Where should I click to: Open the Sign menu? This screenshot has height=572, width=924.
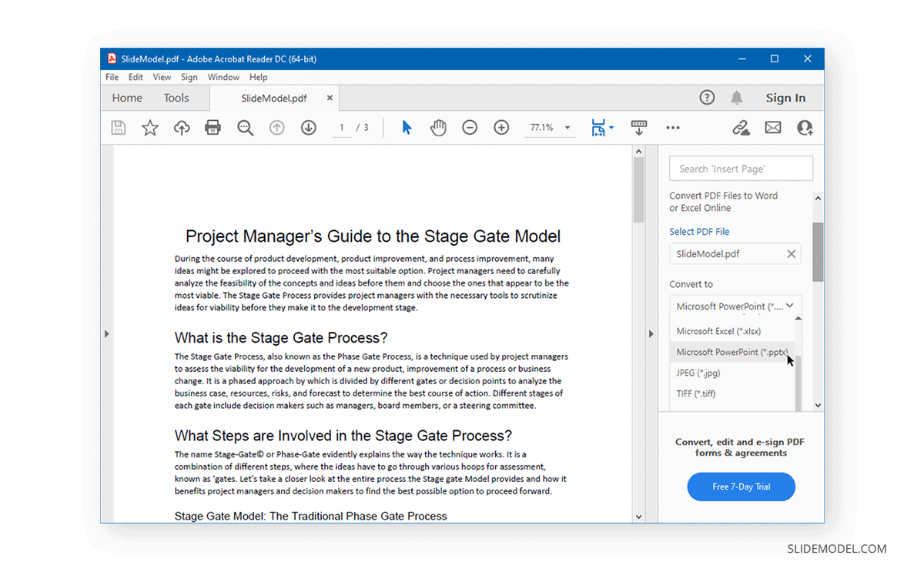coord(189,77)
